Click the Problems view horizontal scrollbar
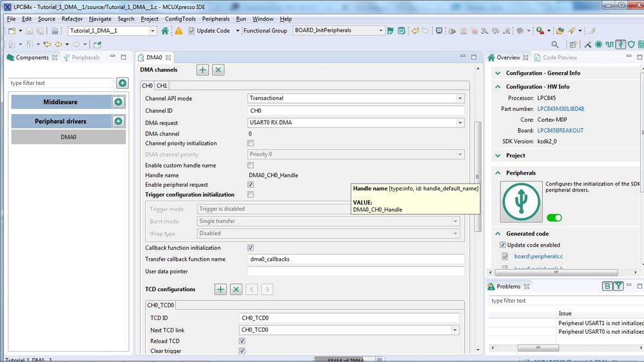Screen dimensions: 644x362 point(538,348)
